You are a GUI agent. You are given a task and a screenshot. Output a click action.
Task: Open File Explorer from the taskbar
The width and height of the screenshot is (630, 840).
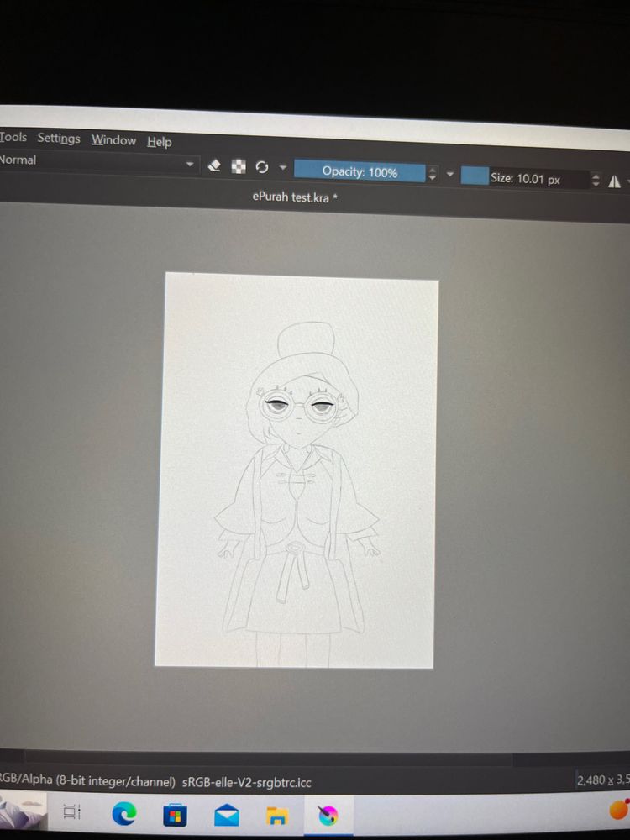[277, 816]
